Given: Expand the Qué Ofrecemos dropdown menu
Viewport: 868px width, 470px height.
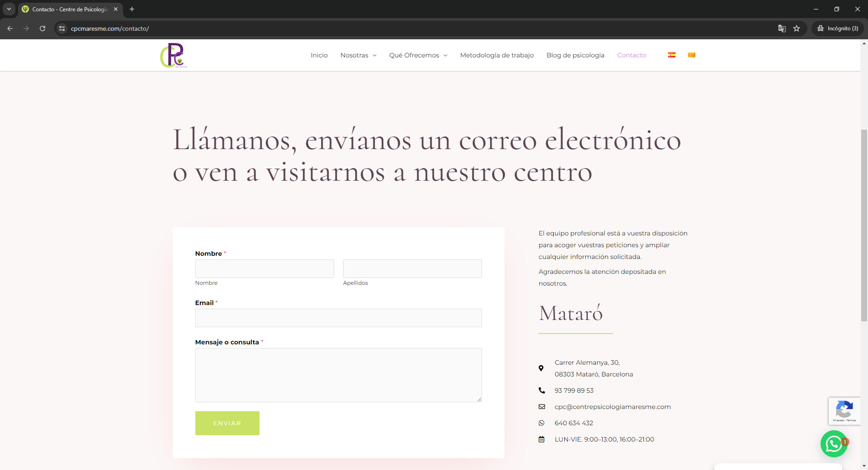Looking at the screenshot, I should tap(418, 55).
